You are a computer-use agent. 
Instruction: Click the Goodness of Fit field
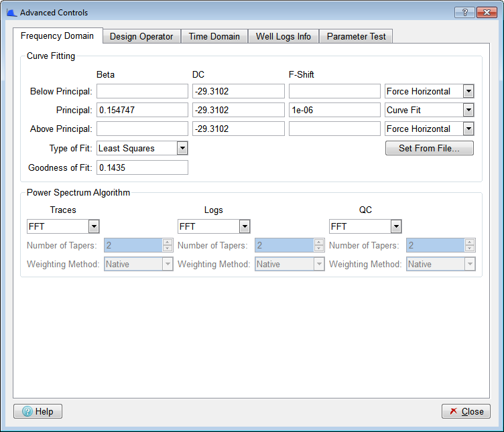[142, 167]
